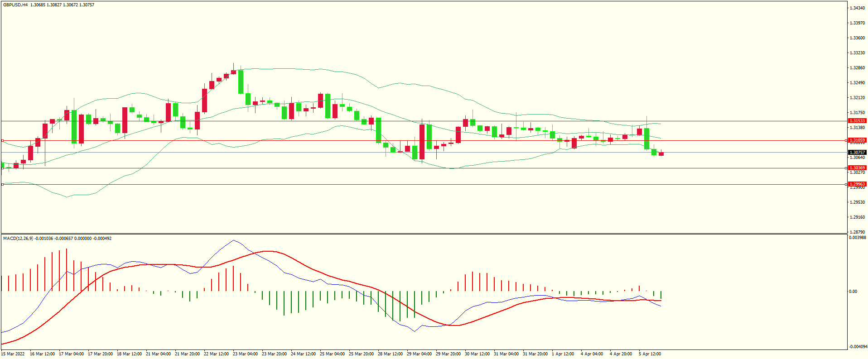Click the last red candle on chart
This screenshot has width=868, height=359.
click(661, 154)
